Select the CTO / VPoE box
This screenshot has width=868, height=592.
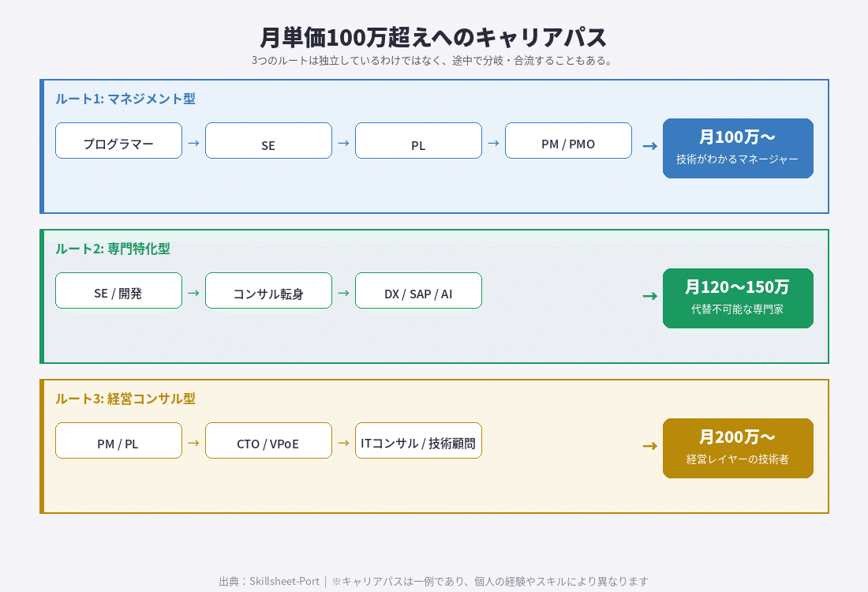[x=268, y=441]
